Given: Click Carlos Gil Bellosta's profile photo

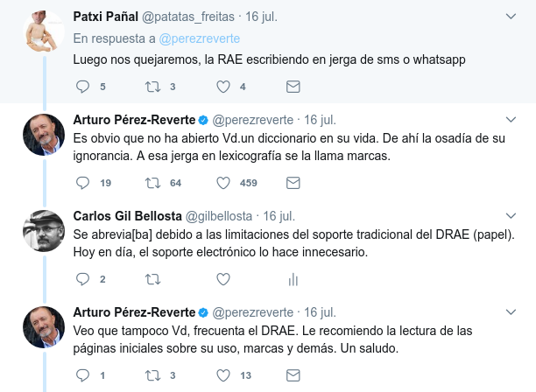Looking at the screenshot, I should pyautogui.click(x=43, y=231).
